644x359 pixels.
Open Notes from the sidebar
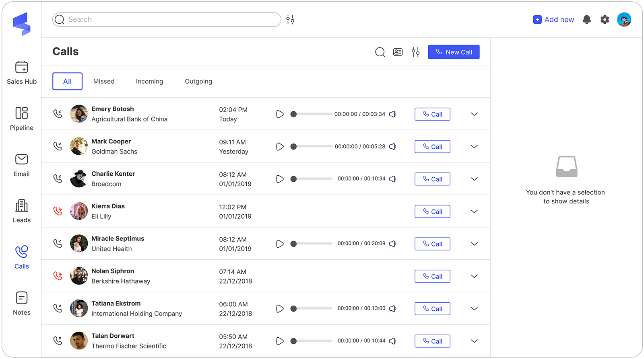click(x=22, y=298)
